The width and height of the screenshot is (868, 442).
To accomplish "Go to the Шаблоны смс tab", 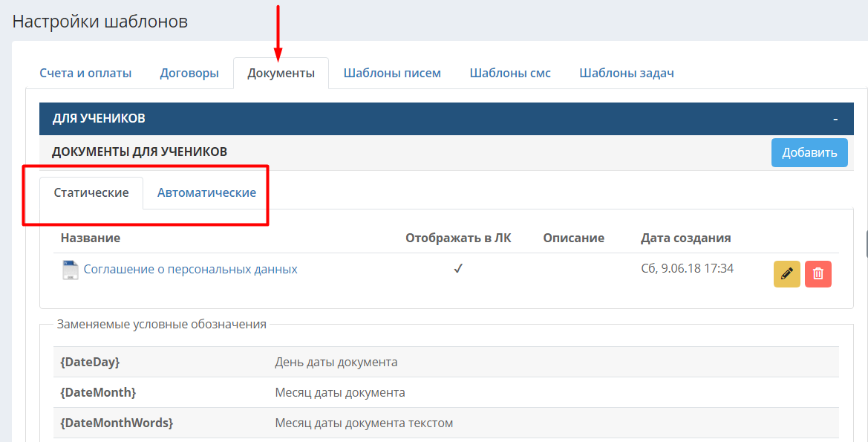I will (x=510, y=73).
